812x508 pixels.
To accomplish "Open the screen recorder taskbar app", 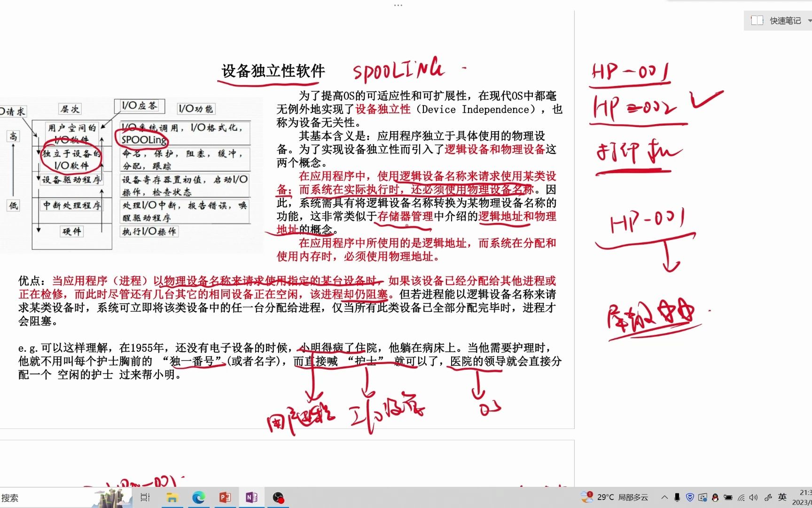I will 278,498.
